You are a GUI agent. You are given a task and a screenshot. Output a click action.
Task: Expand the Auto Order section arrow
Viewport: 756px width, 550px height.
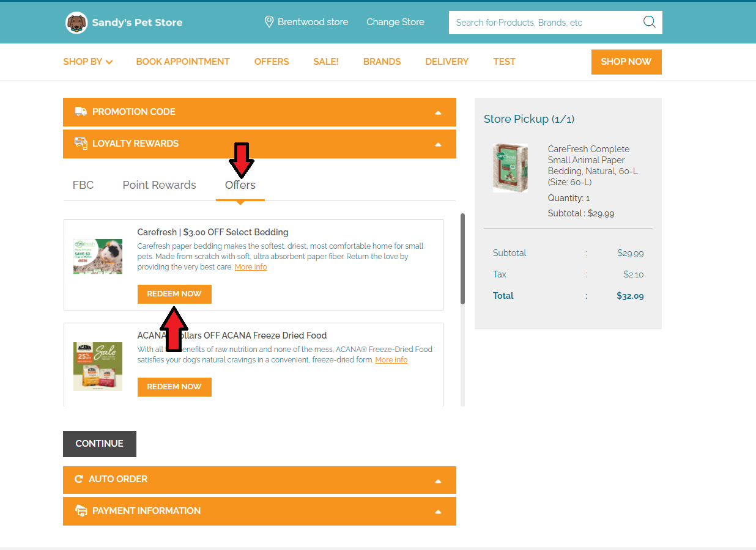click(437, 481)
